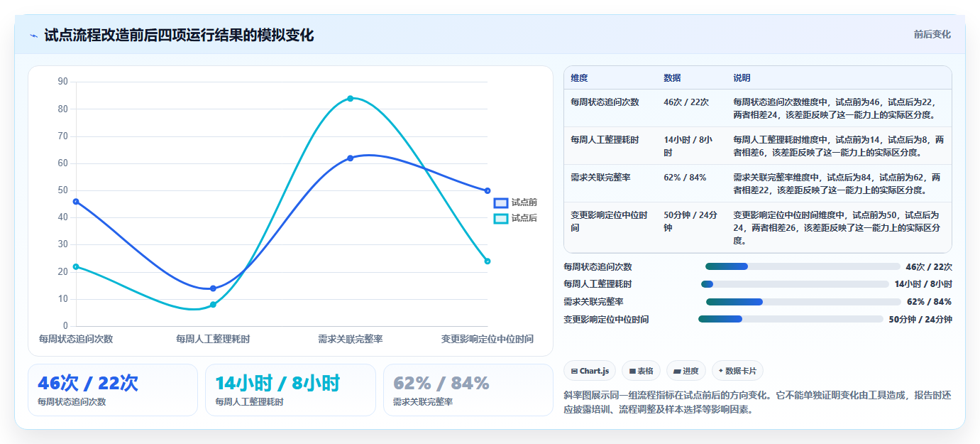Toggle the 试点前 legend swatch
This screenshot has height=444, width=980.
click(501, 203)
